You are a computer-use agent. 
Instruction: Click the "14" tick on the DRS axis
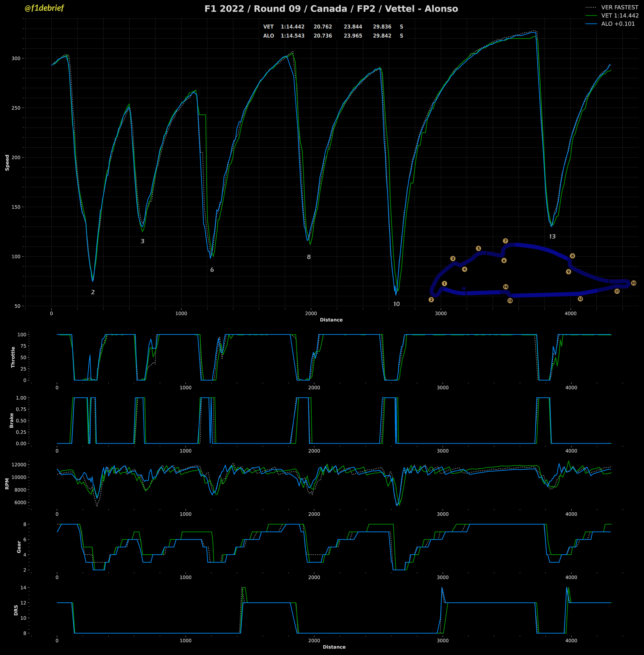[23, 588]
